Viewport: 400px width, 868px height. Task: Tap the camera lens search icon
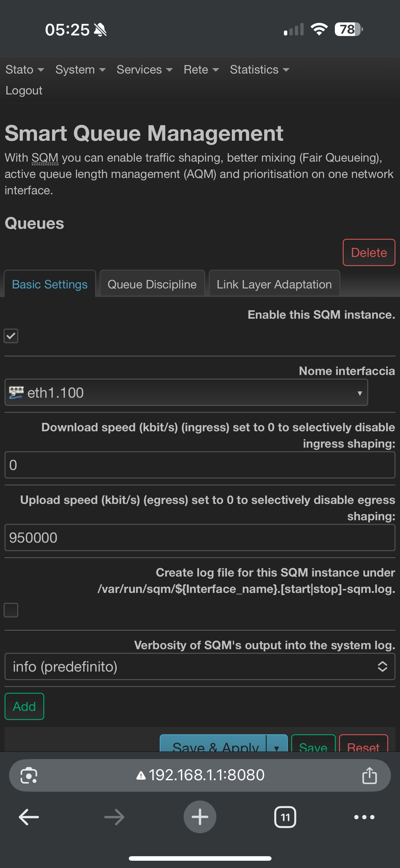[29, 775]
